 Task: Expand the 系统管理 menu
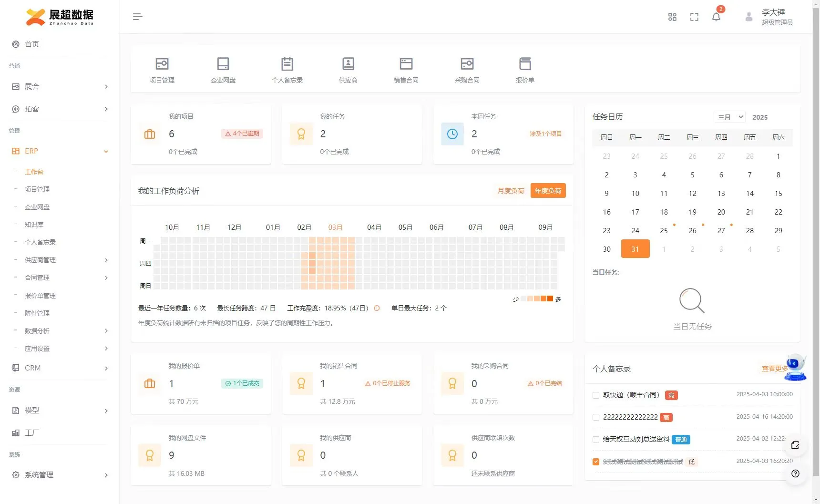(60, 475)
